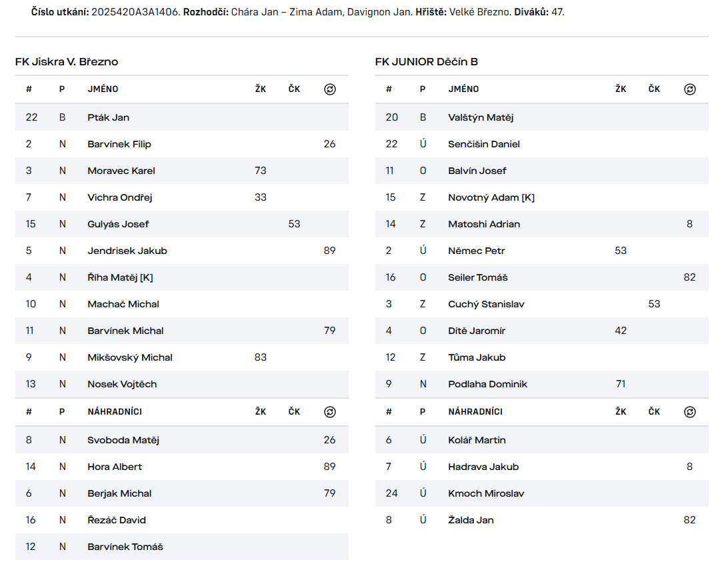Open player Pták Jan

click(x=109, y=117)
